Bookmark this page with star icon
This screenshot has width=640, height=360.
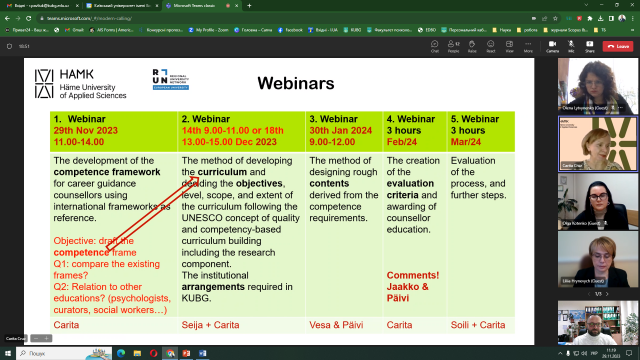click(x=555, y=18)
